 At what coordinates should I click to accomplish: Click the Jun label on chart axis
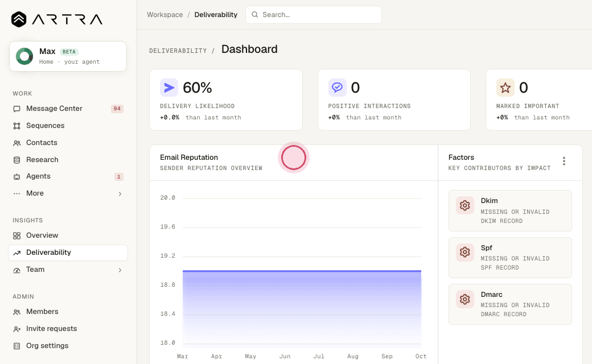[285, 356]
